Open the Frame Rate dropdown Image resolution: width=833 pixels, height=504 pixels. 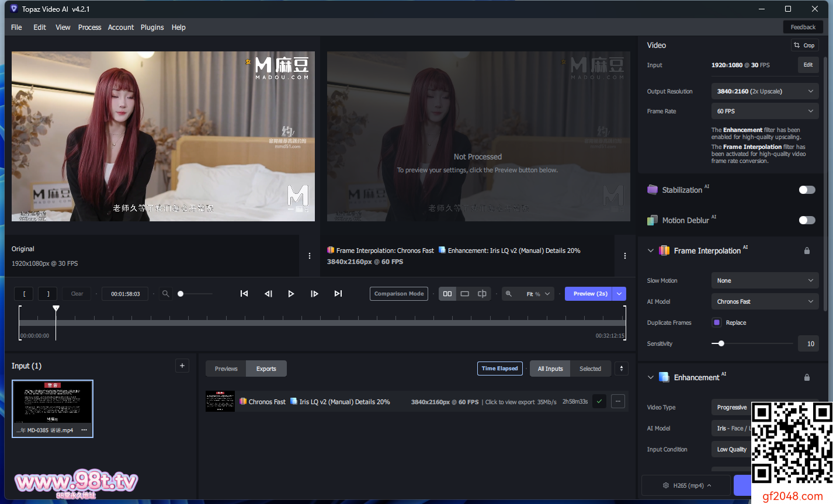tap(765, 111)
